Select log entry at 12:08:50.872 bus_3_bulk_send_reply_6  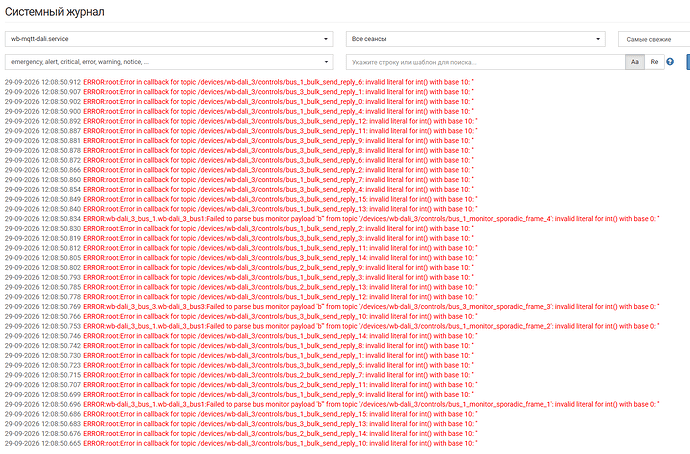(x=239, y=160)
